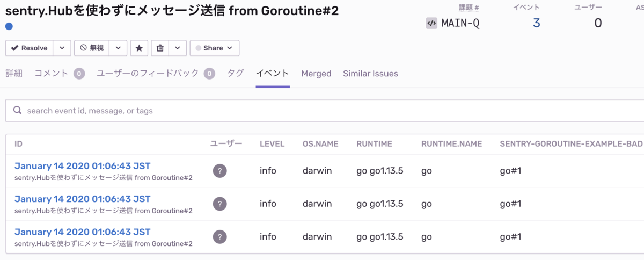Open the delete options dropdown arrow

pyautogui.click(x=178, y=48)
